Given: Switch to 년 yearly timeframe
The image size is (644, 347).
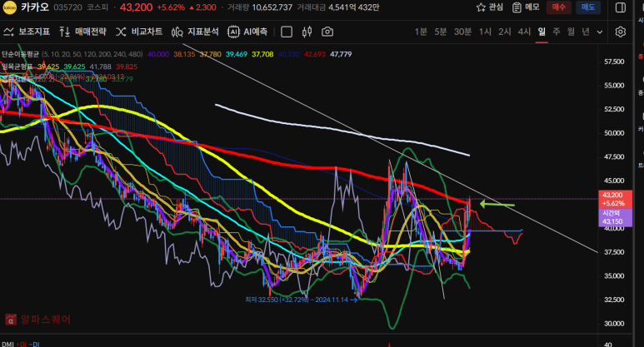Looking at the screenshot, I should pos(586,32).
